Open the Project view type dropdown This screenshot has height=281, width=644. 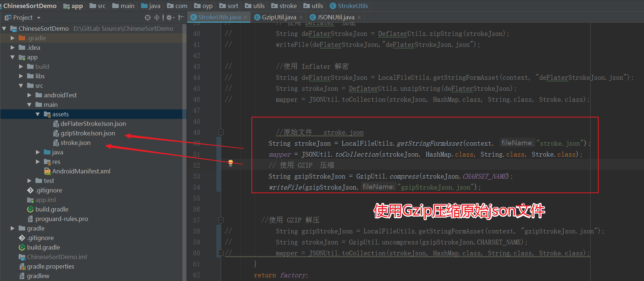(x=39, y=18)
